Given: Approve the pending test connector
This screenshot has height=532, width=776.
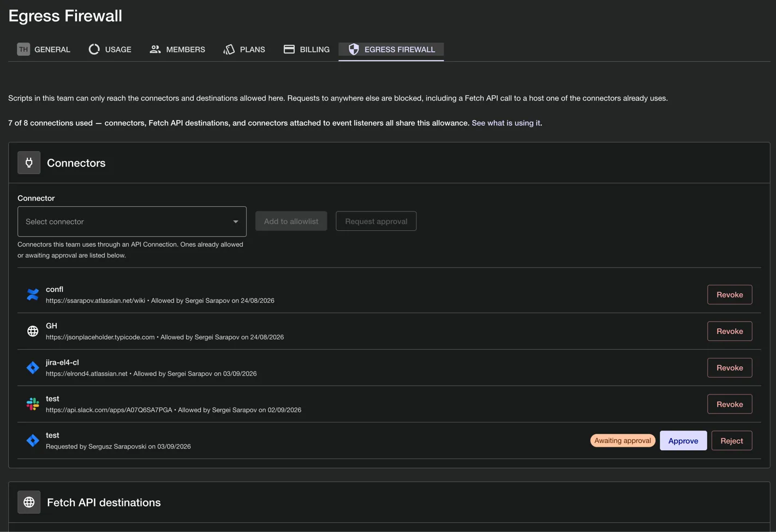Looking at the screenshot, I should point(683,441).
